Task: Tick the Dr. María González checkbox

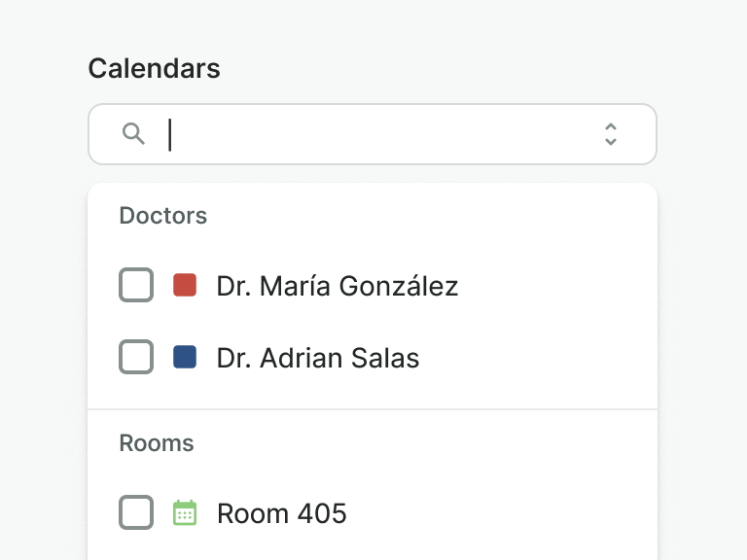Action: (x=136, y=285)
